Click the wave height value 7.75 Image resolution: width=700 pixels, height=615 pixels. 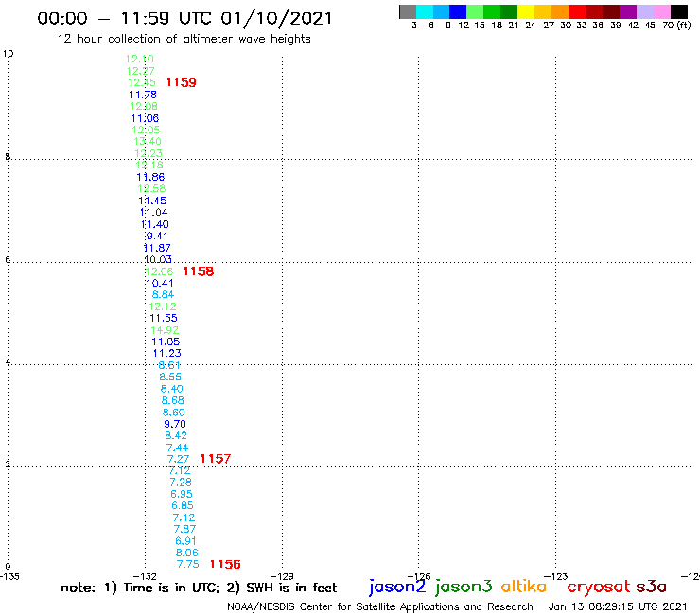coord(188,565)
